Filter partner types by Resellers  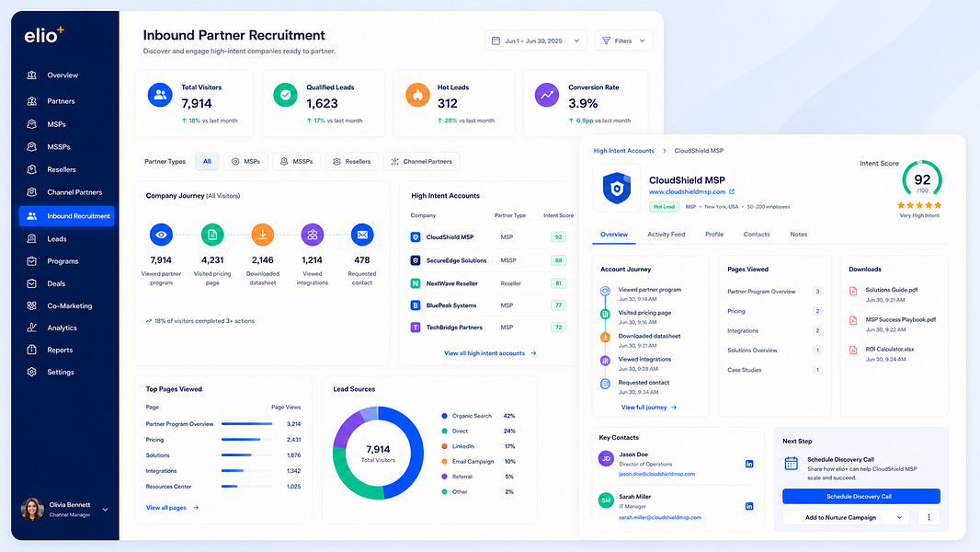[x=352, y=161]
